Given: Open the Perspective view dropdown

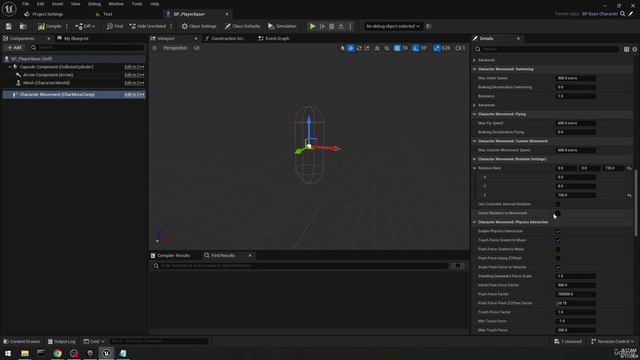Looking at the screenshot, I should click(175, 48).
